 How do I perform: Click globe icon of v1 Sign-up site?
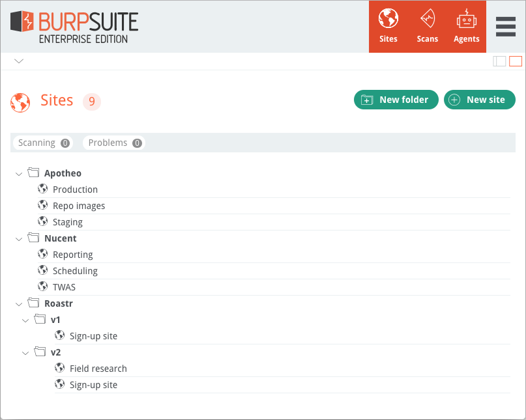(59, 335)
